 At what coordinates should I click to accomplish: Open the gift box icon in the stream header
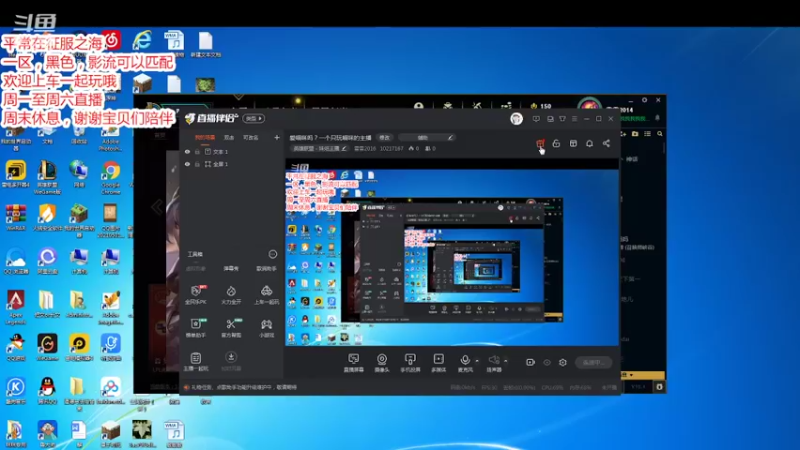(540, 144)
